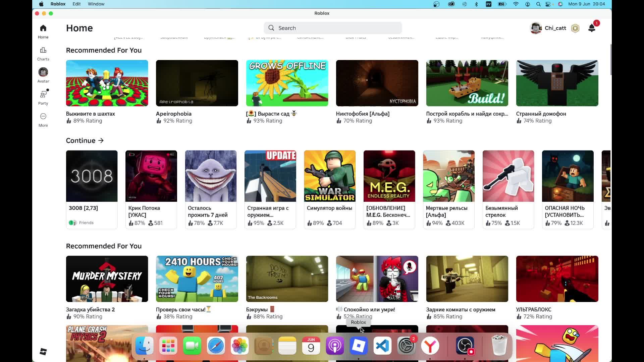Viewport: 644px width, 362px height.
Task: Click the Friends label on 3008 card
Action: click(x=86, y=223)
